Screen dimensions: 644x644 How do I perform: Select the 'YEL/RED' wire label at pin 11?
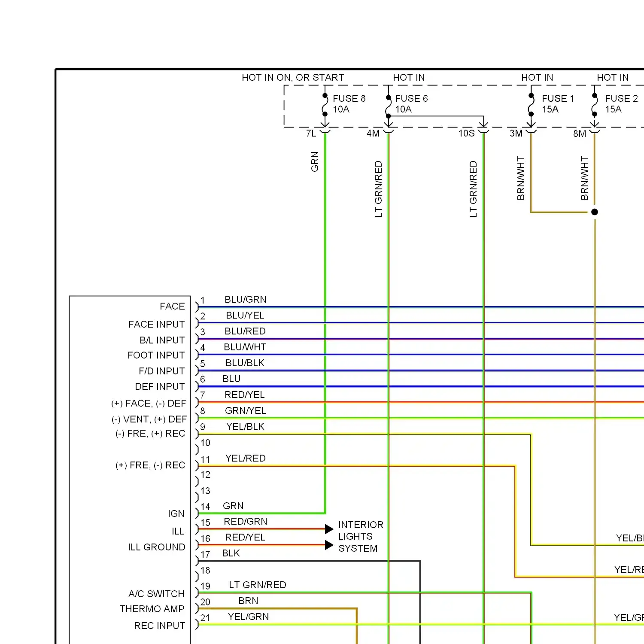(245, 459)
